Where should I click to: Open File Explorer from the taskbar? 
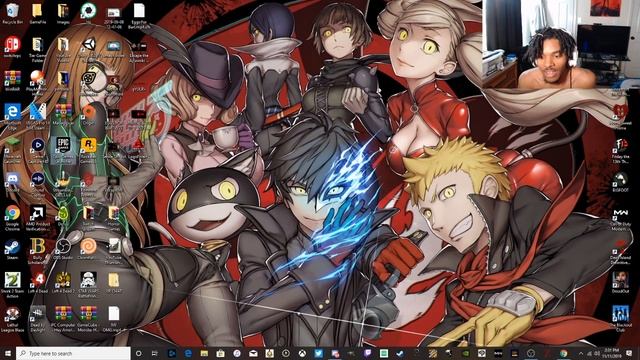(204, 353)
